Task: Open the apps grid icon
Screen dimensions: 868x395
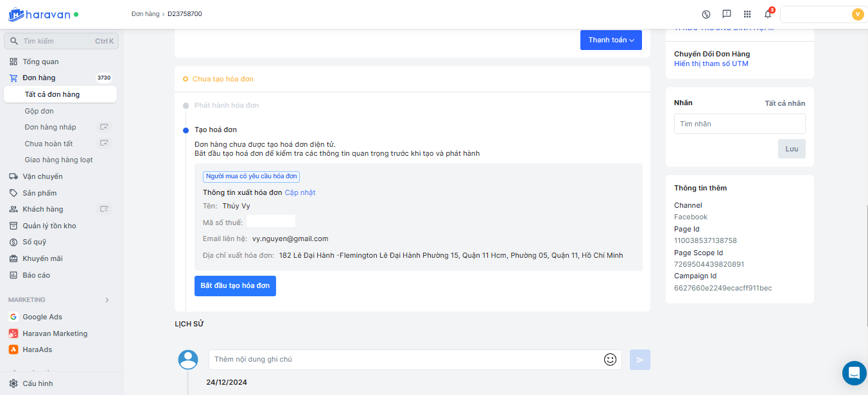Action: click(x=747, y=14)
